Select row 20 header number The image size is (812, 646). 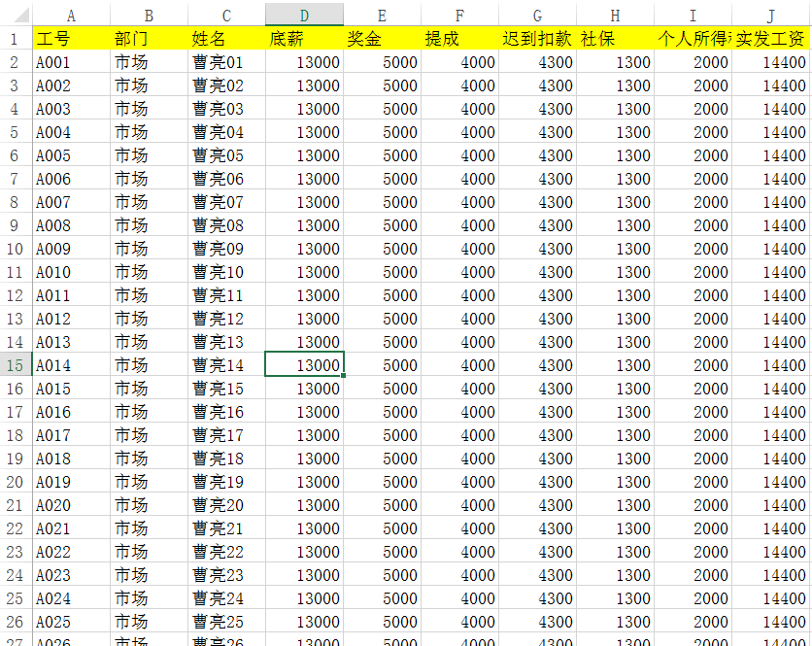[16, 482]
